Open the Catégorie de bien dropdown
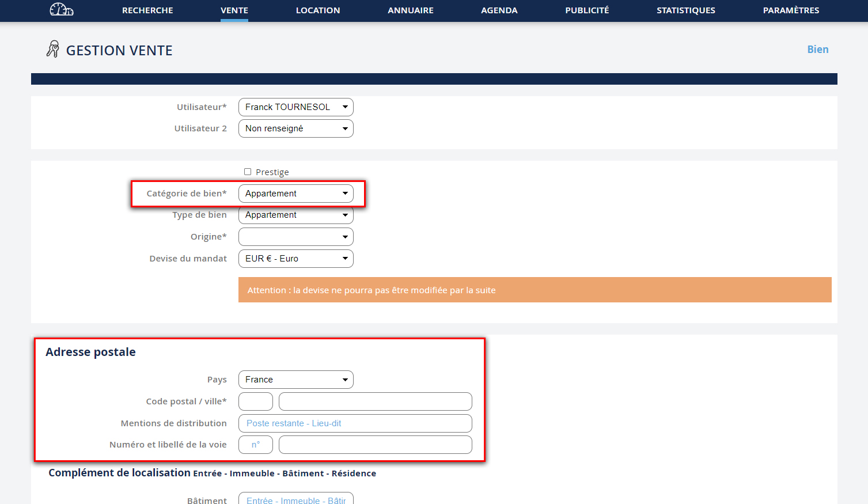The width and height of the screenshot is (868, 504). click(x=295, y=194)
